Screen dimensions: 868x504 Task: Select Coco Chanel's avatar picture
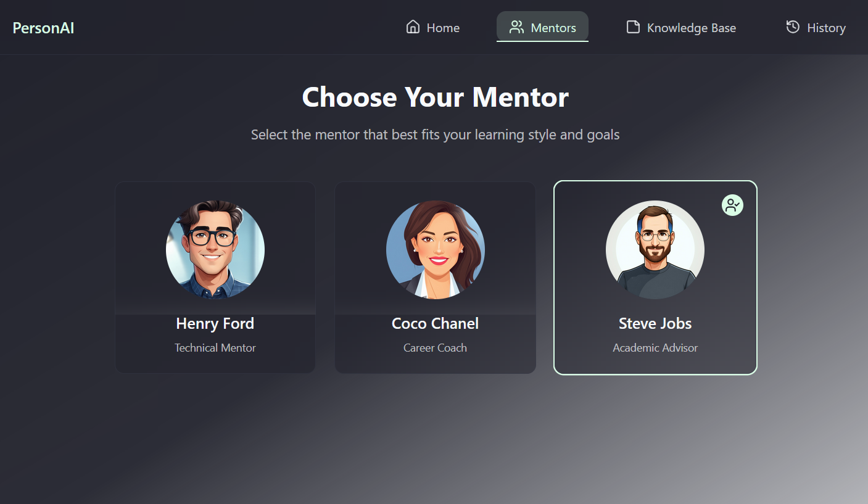click(436, 250)
